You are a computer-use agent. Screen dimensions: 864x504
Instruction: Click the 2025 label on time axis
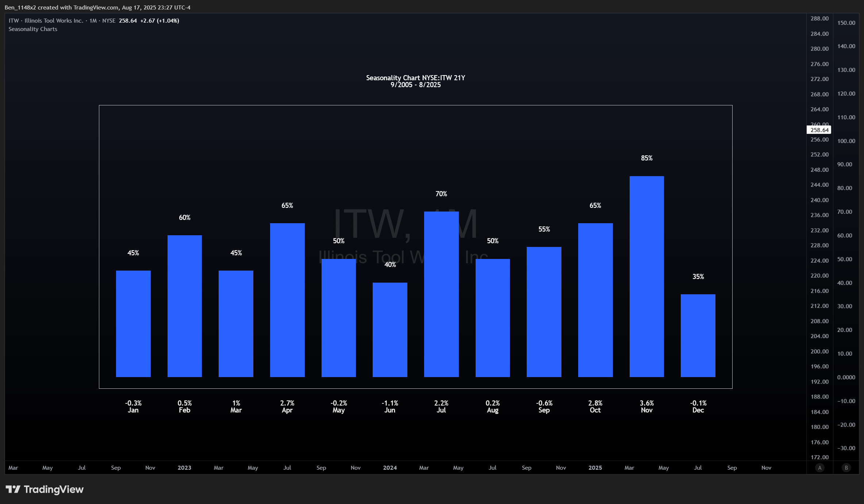(595, 468)
